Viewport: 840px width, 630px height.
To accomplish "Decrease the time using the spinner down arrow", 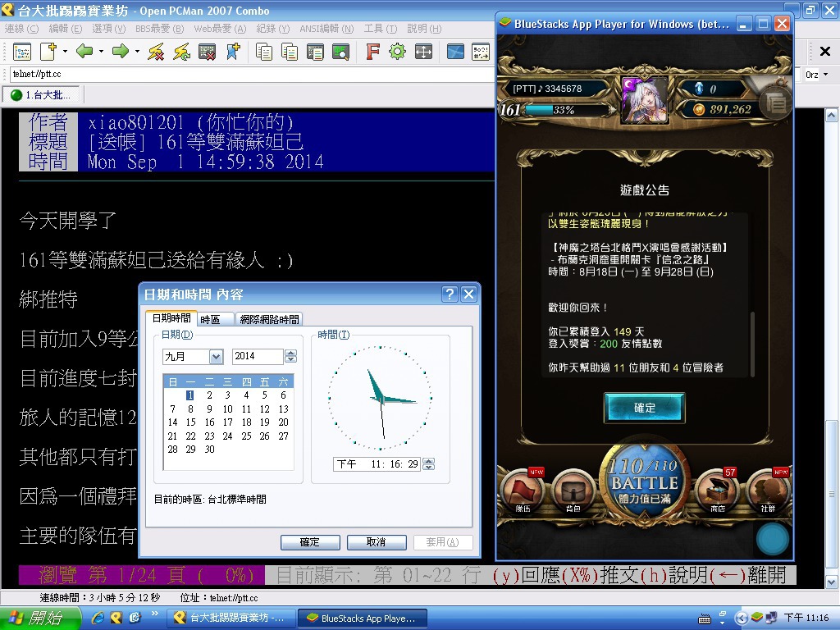I will click(x=427, y=468).
